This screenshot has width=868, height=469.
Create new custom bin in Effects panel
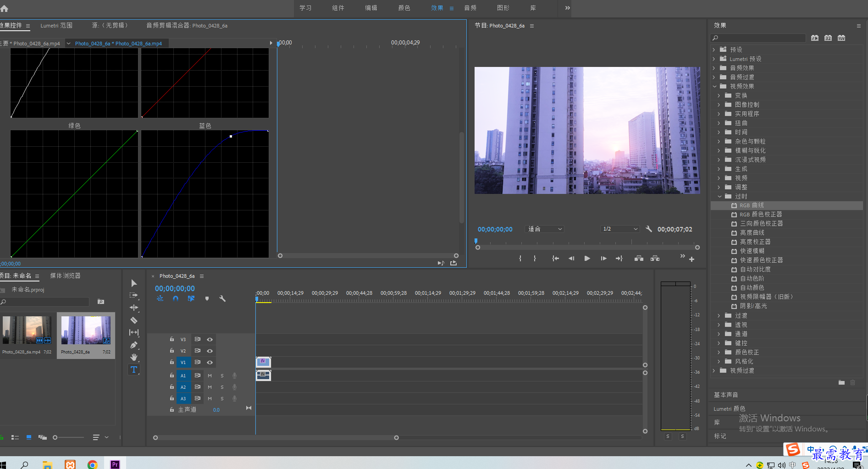click(841, 382)
